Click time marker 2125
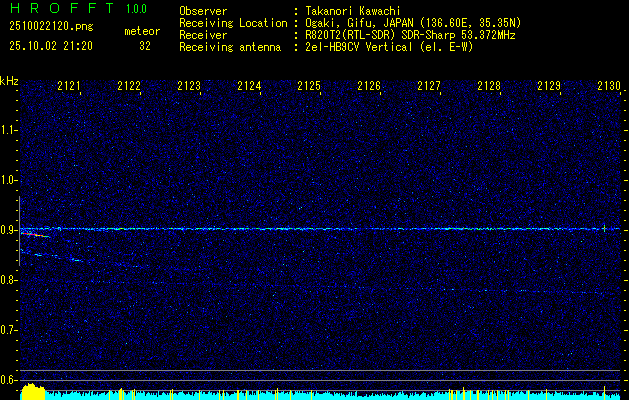The image size is (629, 400). coord(309,86)
